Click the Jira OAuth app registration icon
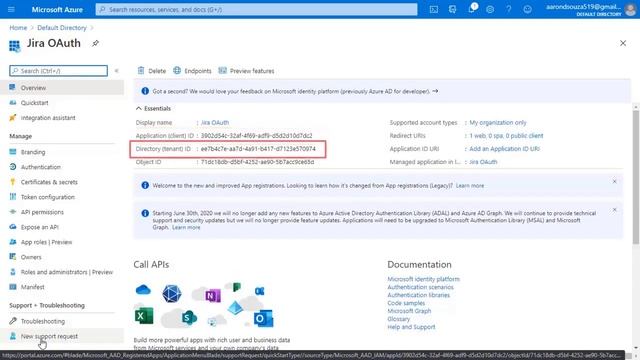This screenshot has width=640, height=360. [15, 46]
